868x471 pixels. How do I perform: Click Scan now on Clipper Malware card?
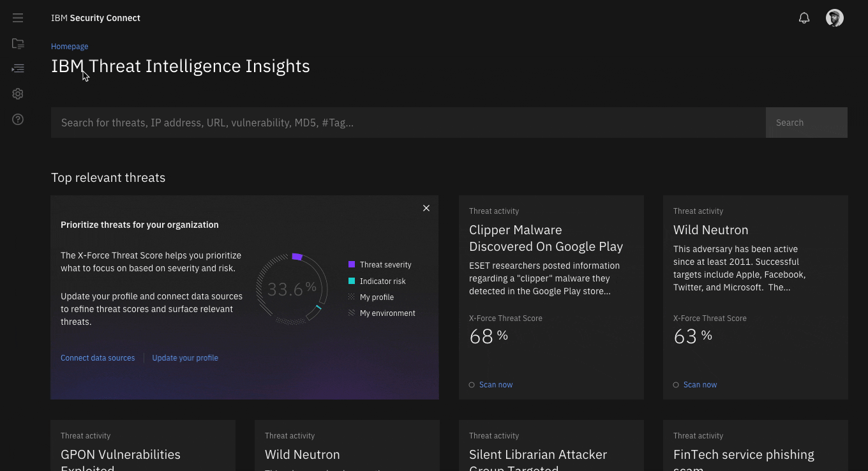[496, 385]
